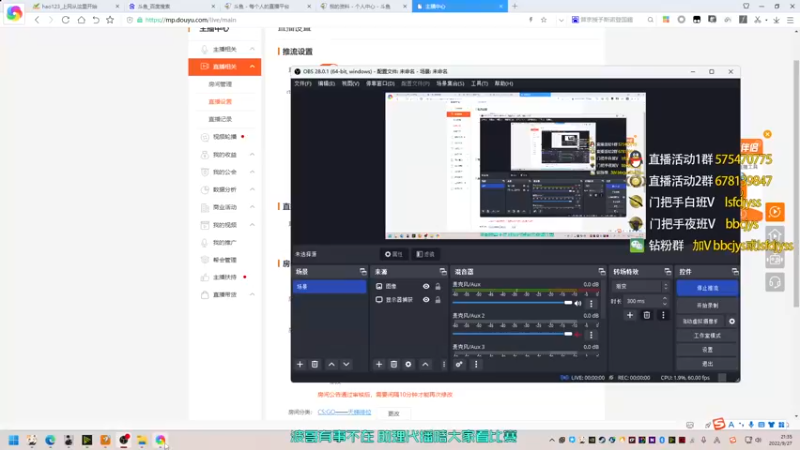Viewport: 800px width, 450px height.
Task: Remove the selected source with trash icon
Action: 394,364
